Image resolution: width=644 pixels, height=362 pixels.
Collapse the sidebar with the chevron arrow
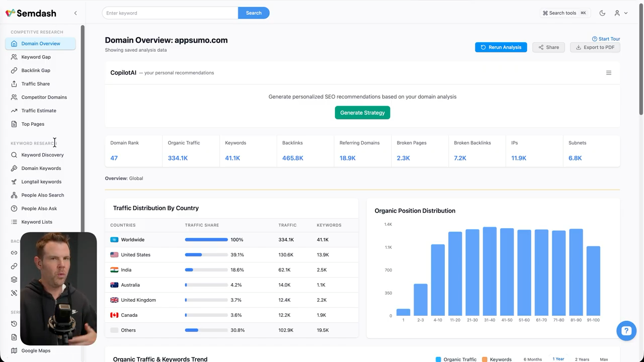point(75,13)
